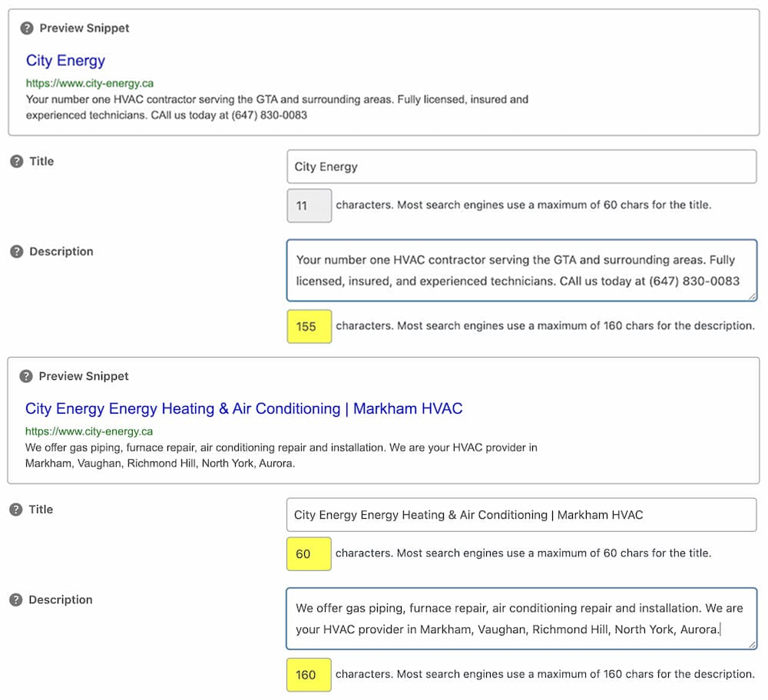Open the blue "City Energy" preview title link
768x700 pixels.
(x=65, y=61)
